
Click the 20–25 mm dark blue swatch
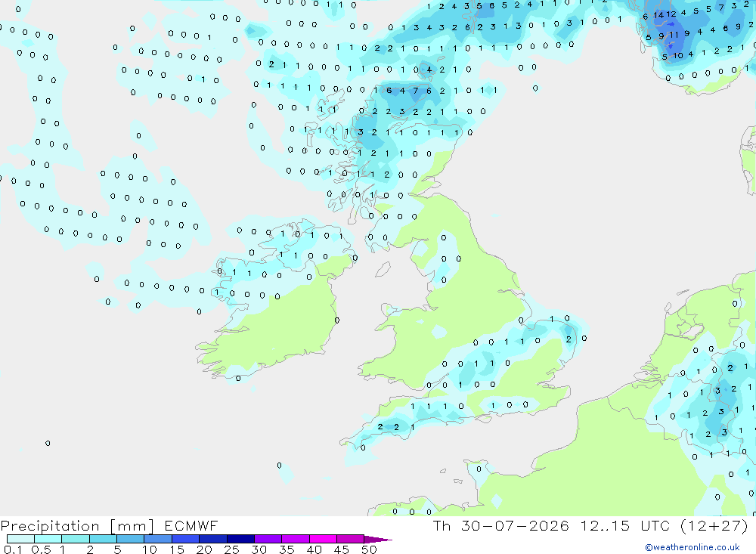[x=212, y=539]
